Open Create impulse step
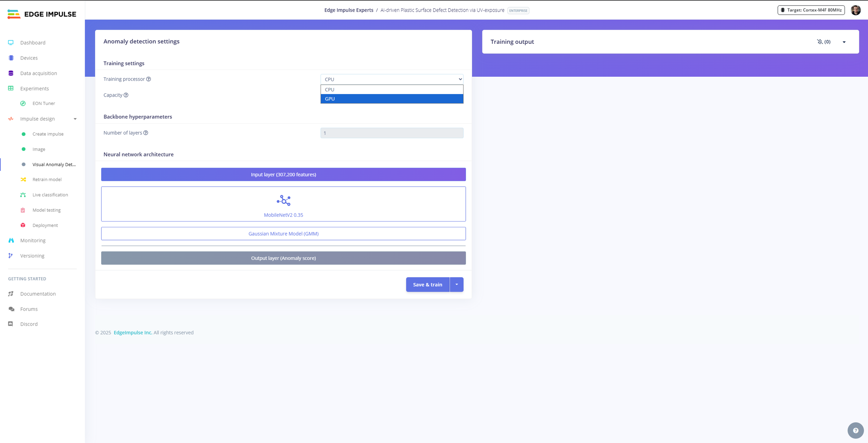868x443 pixels. [48, 134]
